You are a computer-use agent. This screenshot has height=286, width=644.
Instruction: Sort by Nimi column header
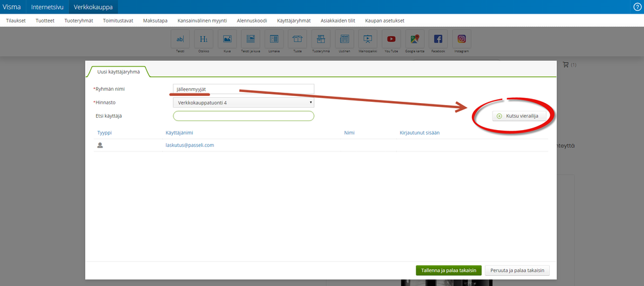tap(349, 133)
